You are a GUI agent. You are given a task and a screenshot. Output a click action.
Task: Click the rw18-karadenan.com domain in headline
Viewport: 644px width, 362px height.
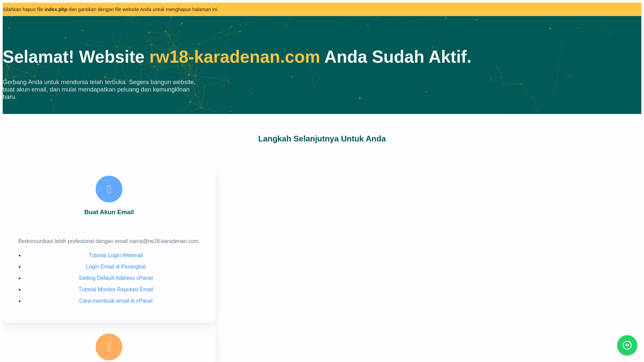(235, 57)
